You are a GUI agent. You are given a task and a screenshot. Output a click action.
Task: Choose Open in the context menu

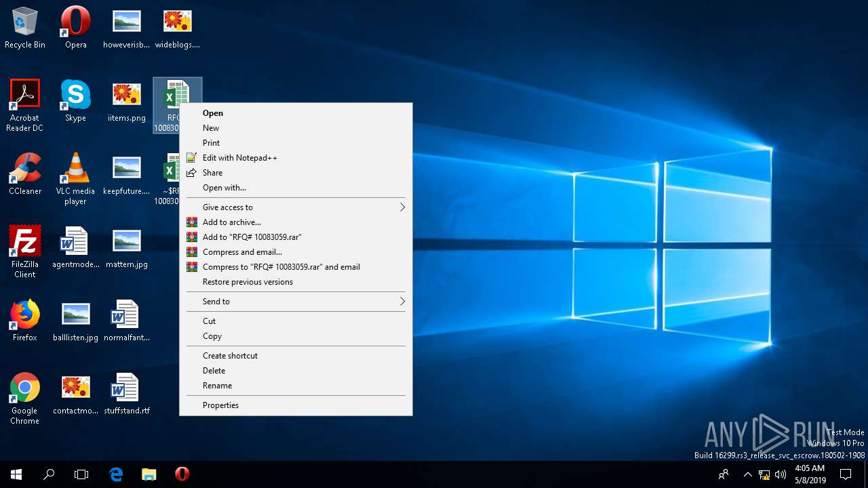(296, 113)
